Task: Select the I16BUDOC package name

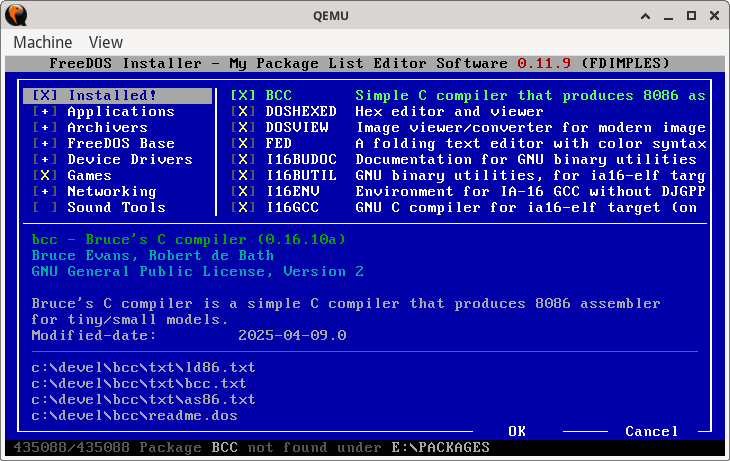Action: coord(301,159)
